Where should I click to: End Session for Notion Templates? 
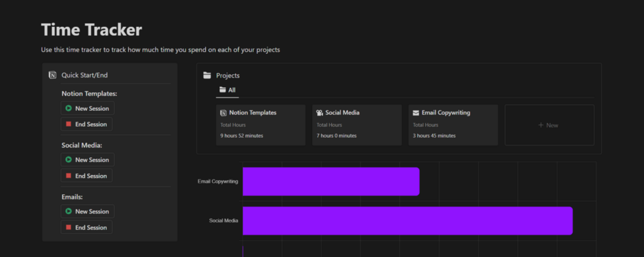click(x=87, y=124)
